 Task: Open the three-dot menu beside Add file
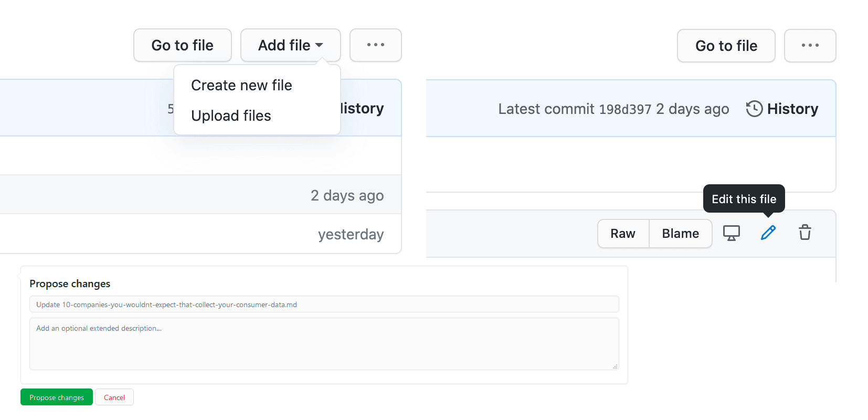[x=375, y=45]
